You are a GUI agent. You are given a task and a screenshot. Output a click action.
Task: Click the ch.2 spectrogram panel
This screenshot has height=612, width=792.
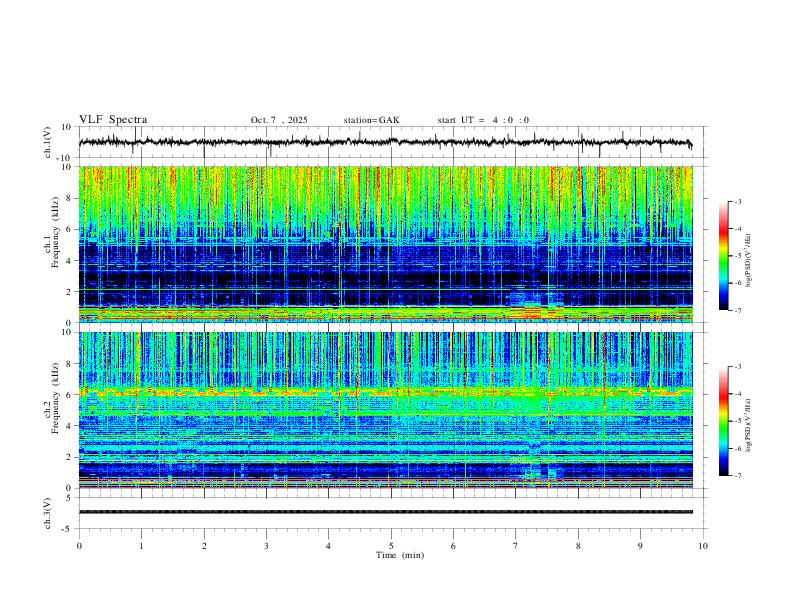(x=385, y=410)
